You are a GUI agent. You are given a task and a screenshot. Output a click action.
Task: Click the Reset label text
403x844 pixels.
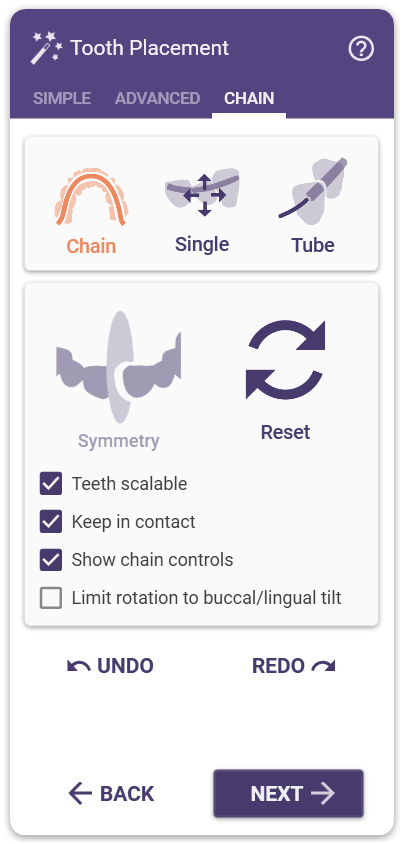pos(285,432)
